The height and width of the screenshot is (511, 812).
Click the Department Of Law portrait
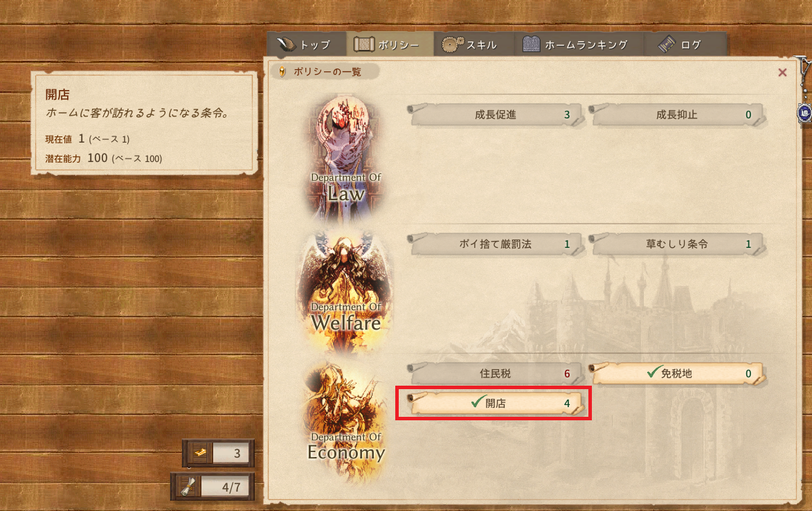click(346, 158)
